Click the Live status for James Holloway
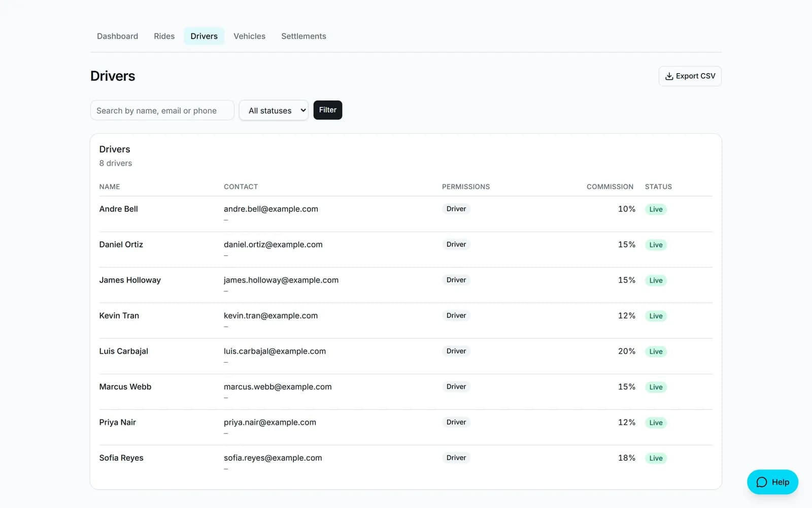812x508 pixels. click(656, 280)
